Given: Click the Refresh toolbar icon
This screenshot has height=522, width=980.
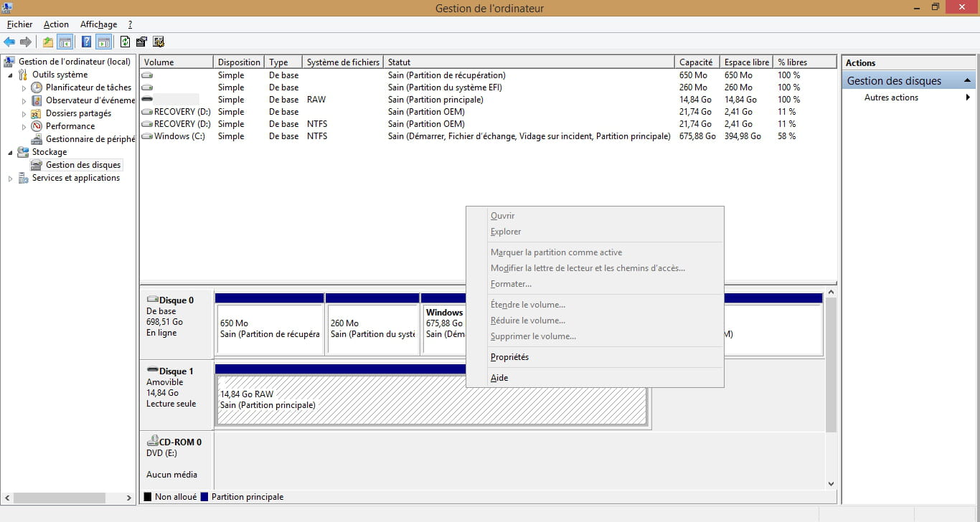Looking at the screenshot, I should click(x=126, y=42).
